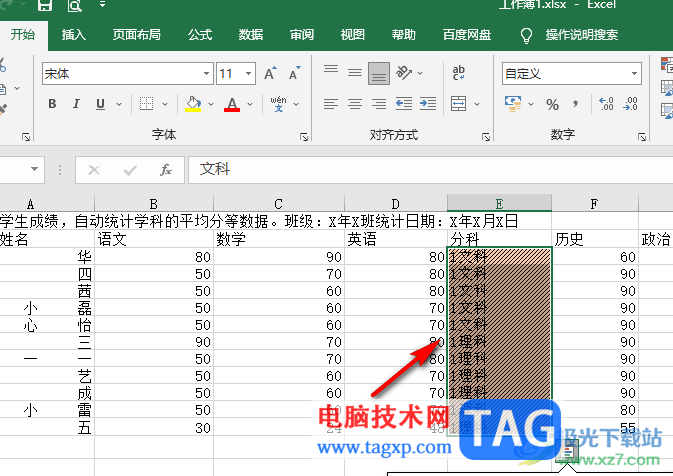673x476 pixels.
Task: Cancel the formula bar entry
Action: pyautogui.click(x=94, y=170)
